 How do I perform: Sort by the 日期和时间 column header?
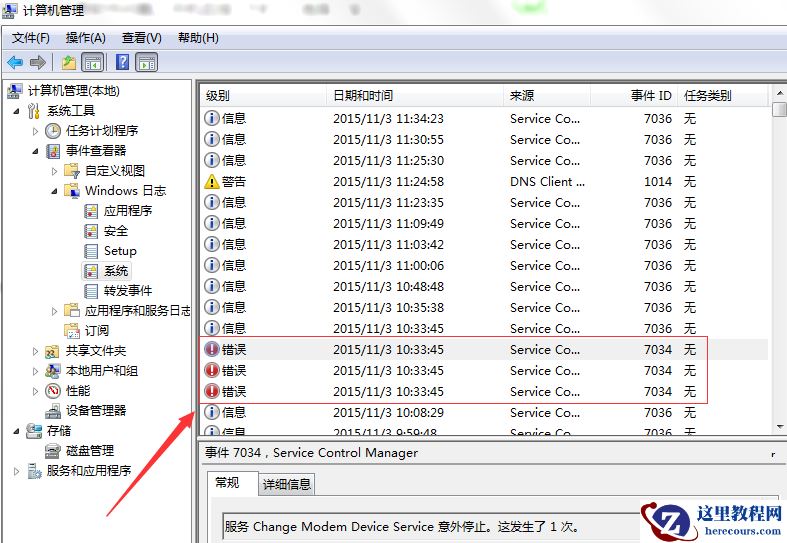pyautogui.click(x=416, y=95)
